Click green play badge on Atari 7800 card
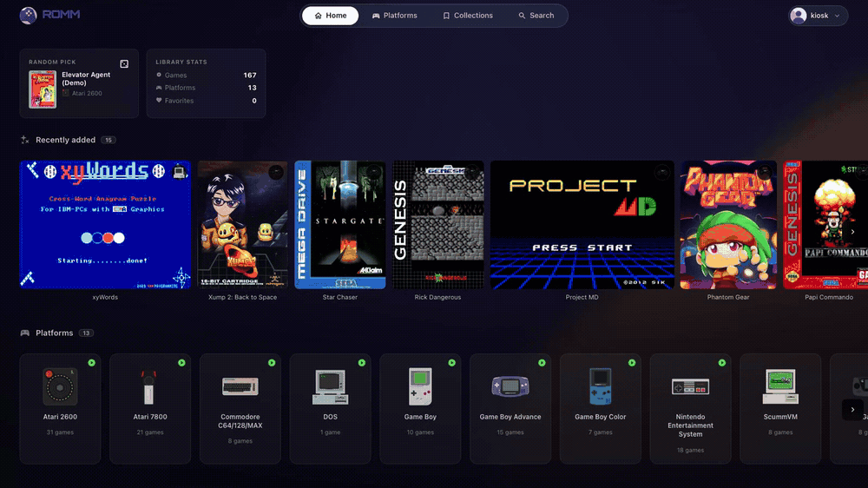This screenshot has height=488, width=868. coord(181,363)
